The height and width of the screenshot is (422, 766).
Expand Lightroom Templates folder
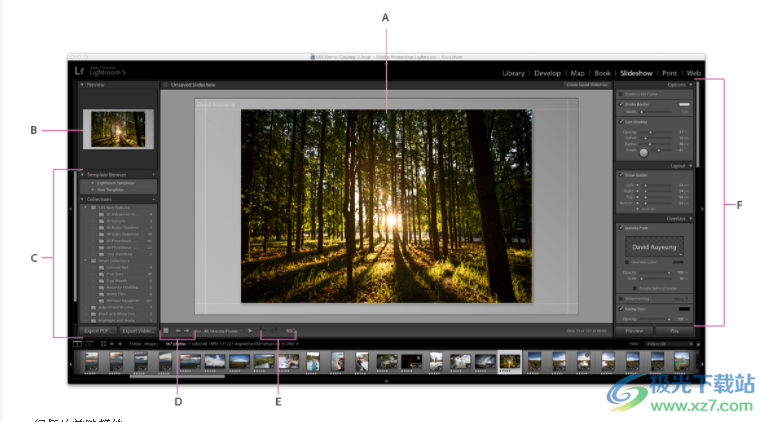coord(92,183)
